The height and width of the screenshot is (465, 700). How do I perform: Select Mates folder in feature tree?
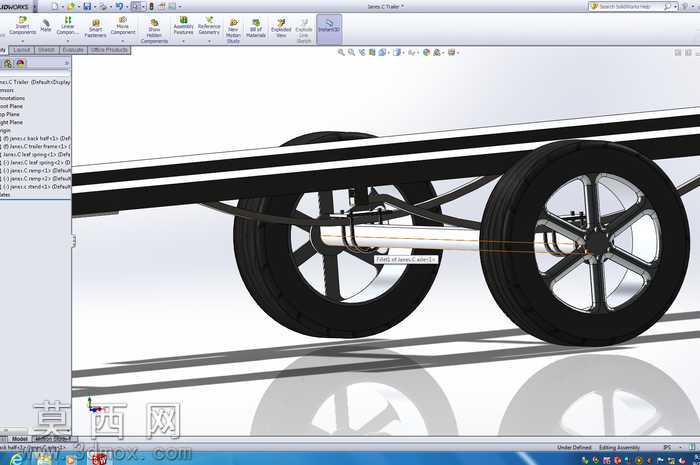[5, 195]
